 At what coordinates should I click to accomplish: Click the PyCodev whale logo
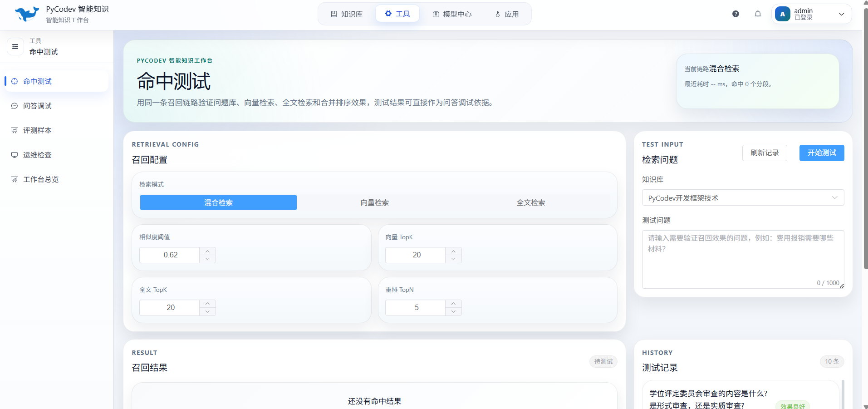(27, 14)
